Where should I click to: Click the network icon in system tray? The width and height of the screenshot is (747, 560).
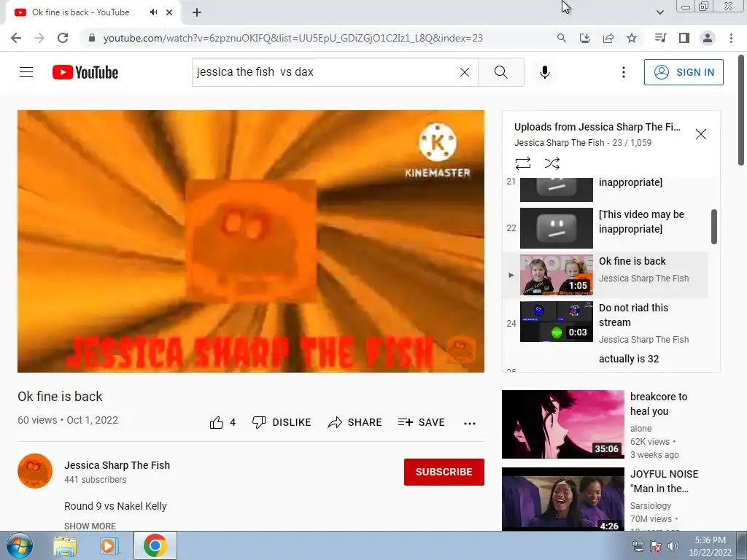point(638,546)
